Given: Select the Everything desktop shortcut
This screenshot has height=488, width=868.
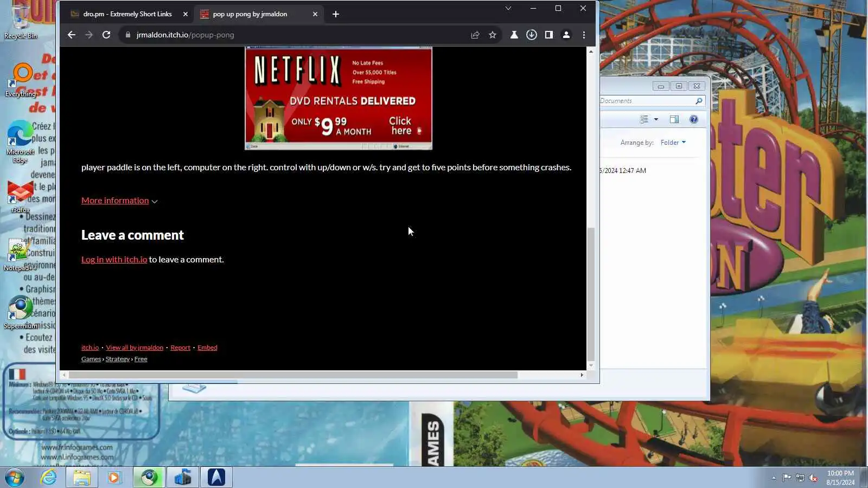Looking at the screenshot, I should point(21,80).
